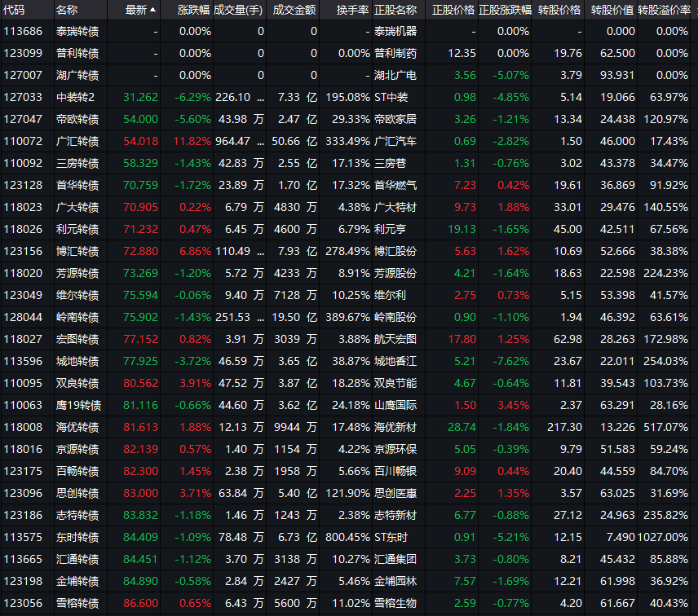Click bond code 118023
Screen dimensions: 698x616
pyautogui.click(x=23, y=207)
